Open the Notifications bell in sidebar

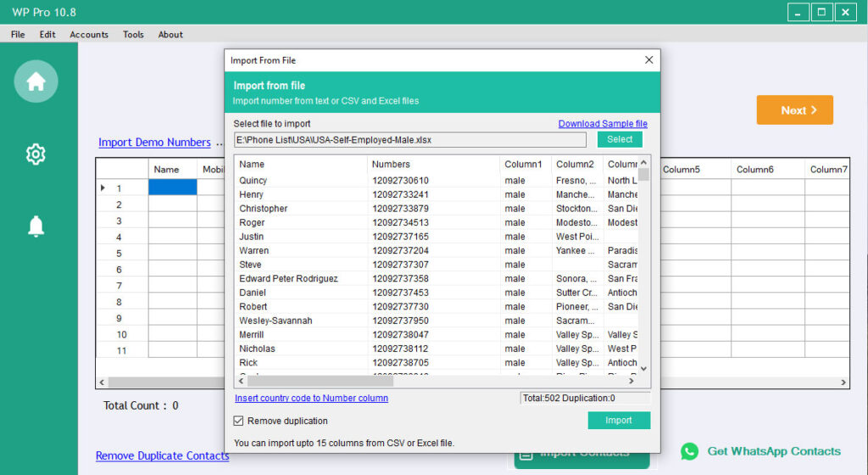point(36,226)
